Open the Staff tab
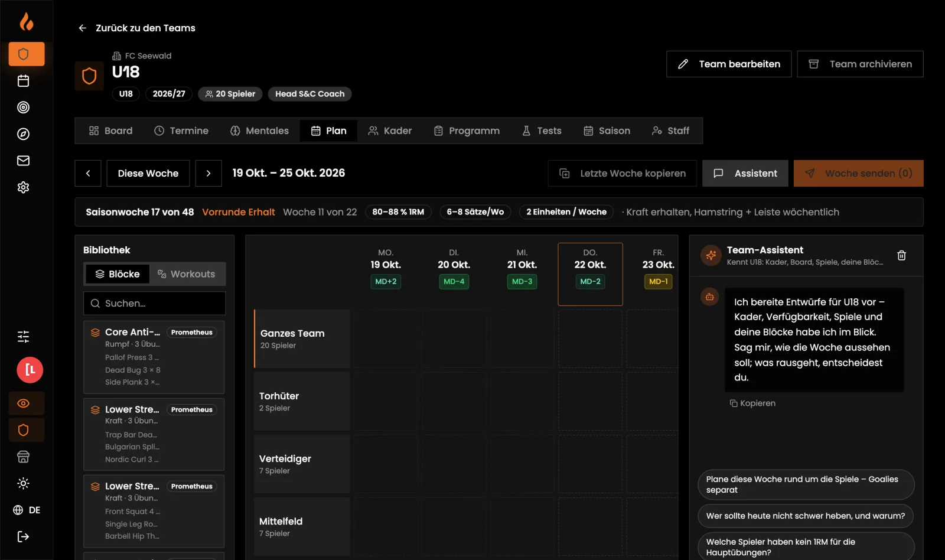The image size is (945, 560). [x=670, y=131]
